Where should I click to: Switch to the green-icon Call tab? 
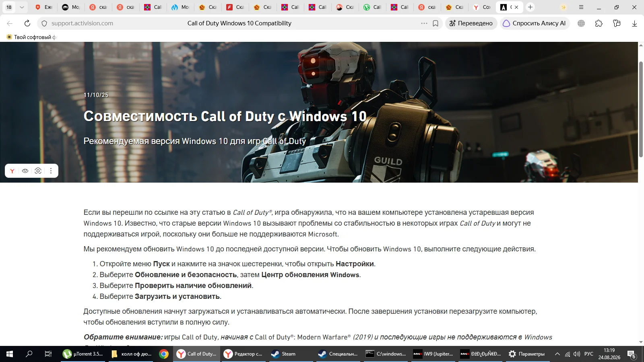point(372,7)
